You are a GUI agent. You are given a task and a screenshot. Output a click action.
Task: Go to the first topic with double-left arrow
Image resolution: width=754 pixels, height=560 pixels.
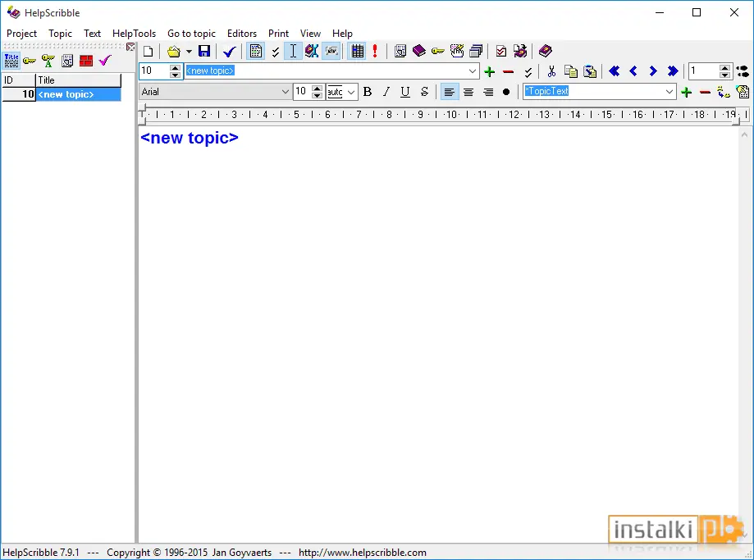pos(614,71)
